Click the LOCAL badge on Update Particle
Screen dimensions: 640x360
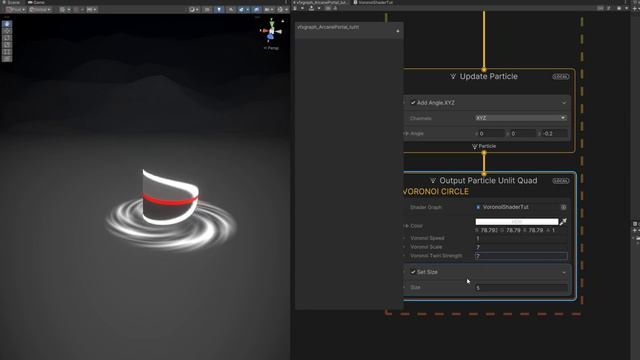(x=560, y=77)
